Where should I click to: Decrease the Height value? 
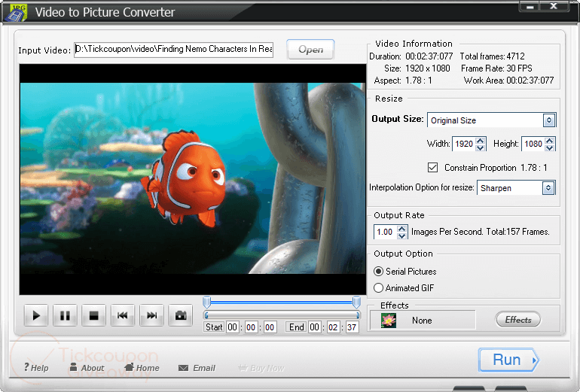coord(550,147)
